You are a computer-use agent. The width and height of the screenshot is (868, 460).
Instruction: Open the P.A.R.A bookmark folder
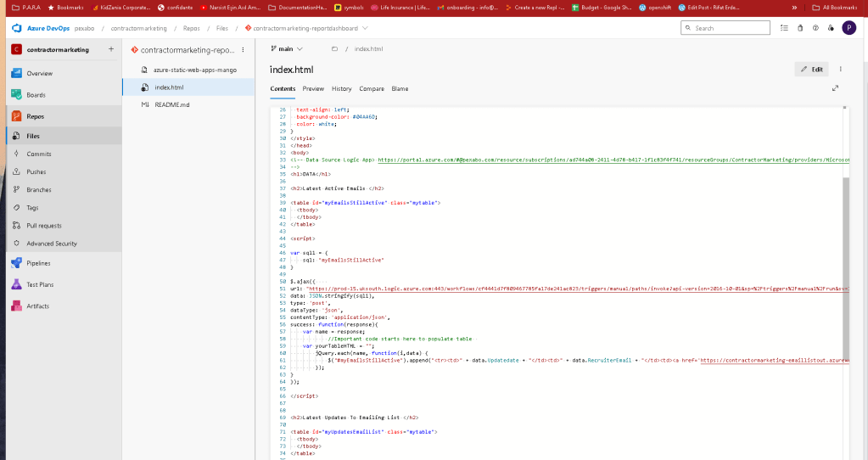coord(26,8)
